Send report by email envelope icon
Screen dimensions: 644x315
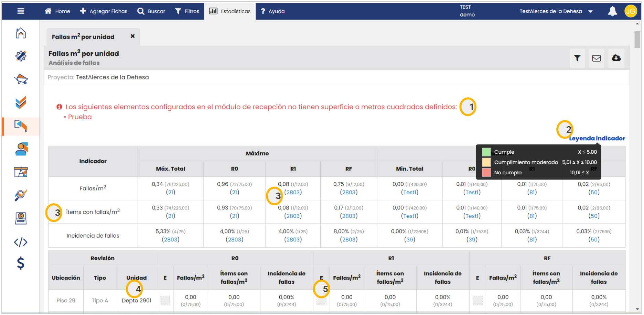click(x=596, y=58)
